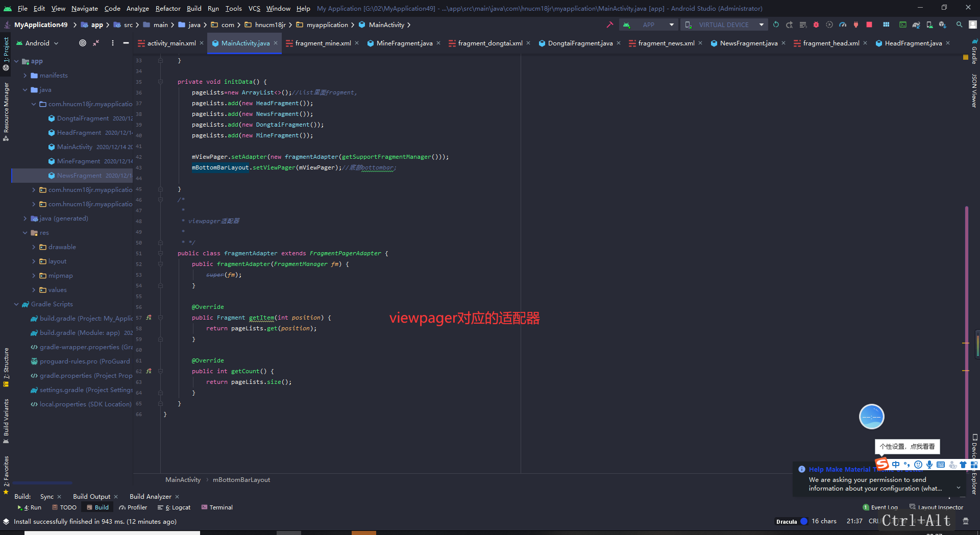
Task: Expand the manifests folder
Action: click(25, 76)
